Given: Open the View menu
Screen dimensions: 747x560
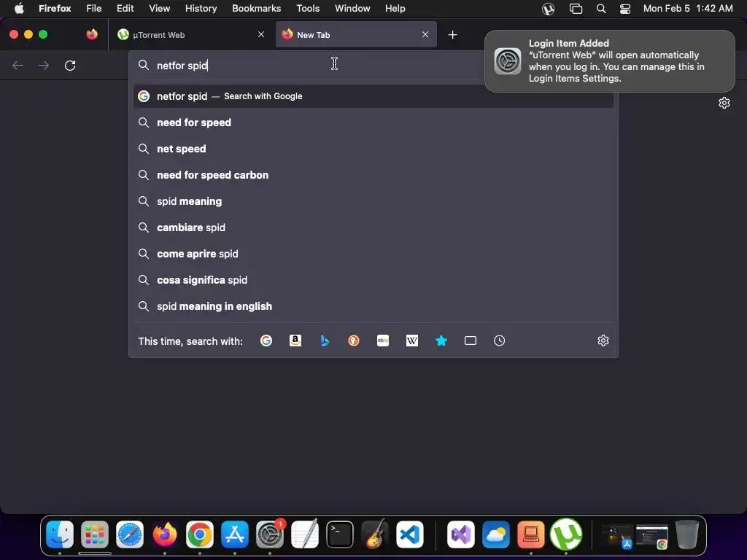Looking at the screenshot, I should (160, 9).
